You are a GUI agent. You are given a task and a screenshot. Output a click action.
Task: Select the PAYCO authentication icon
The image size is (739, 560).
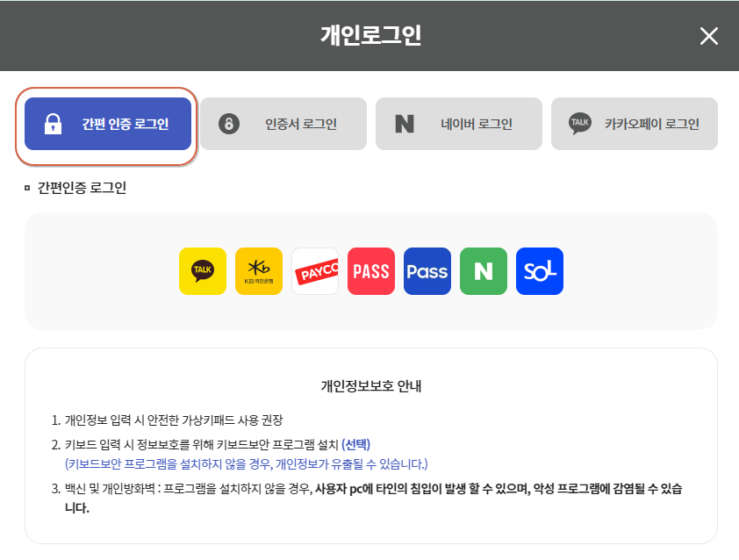pyautogui.click(x=315, y=271)
